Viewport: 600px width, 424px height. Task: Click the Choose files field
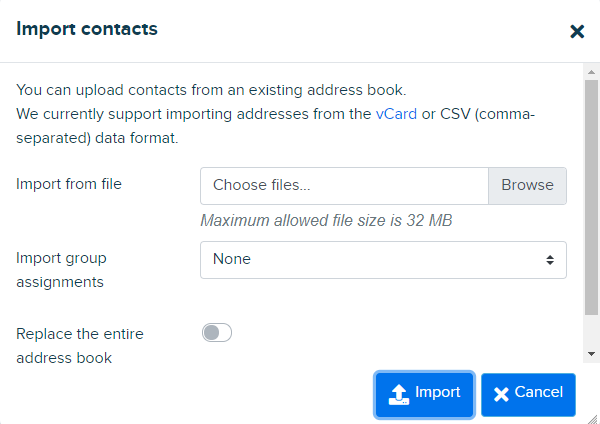coord(344,186)
